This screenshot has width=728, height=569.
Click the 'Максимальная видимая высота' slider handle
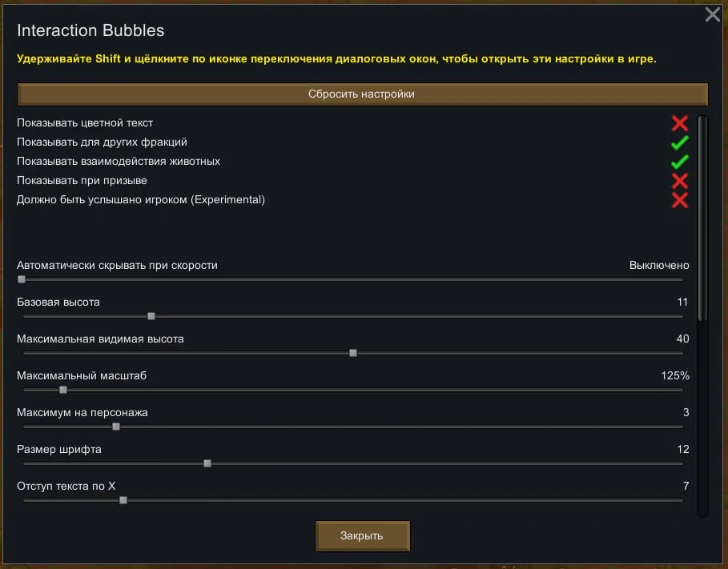click(353, 353)
